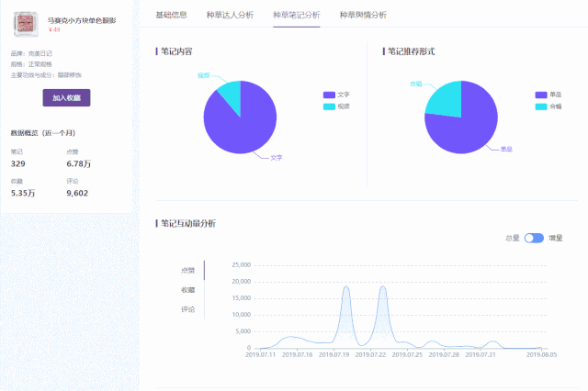Click the 2019.07.25 axis date label
This screenshot has width=588, height=391.
407,354
